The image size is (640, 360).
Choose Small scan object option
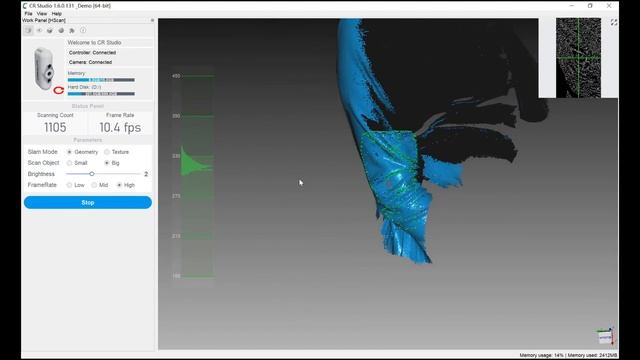click(x=69, y=163)
